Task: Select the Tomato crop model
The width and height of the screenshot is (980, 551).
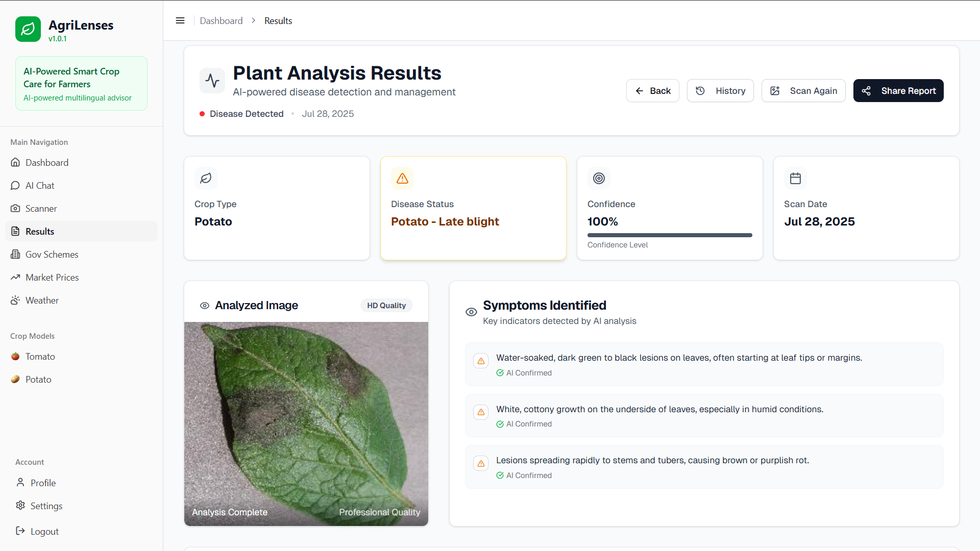Action: pyautogui.click(x=82, y=356)
